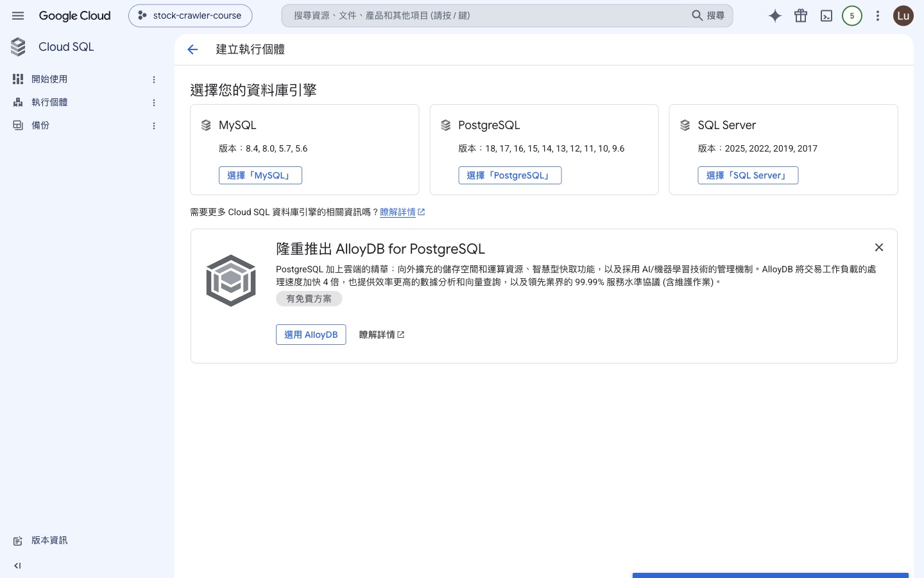The image size is (924, 578).
Task: Click the 選擇您的資料庫引擎 heading
Action: [x=253, y=90]
